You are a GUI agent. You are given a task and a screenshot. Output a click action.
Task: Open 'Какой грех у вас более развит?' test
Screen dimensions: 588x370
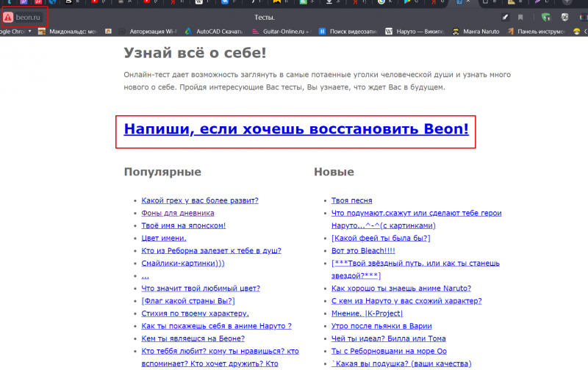[x=200, y=200]
